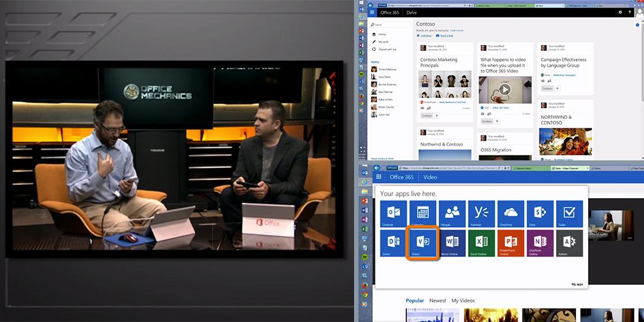The width and height of the screenshot is (644, 322).
Task: Select Katie Jordan in People list
Action: point(382,99)
